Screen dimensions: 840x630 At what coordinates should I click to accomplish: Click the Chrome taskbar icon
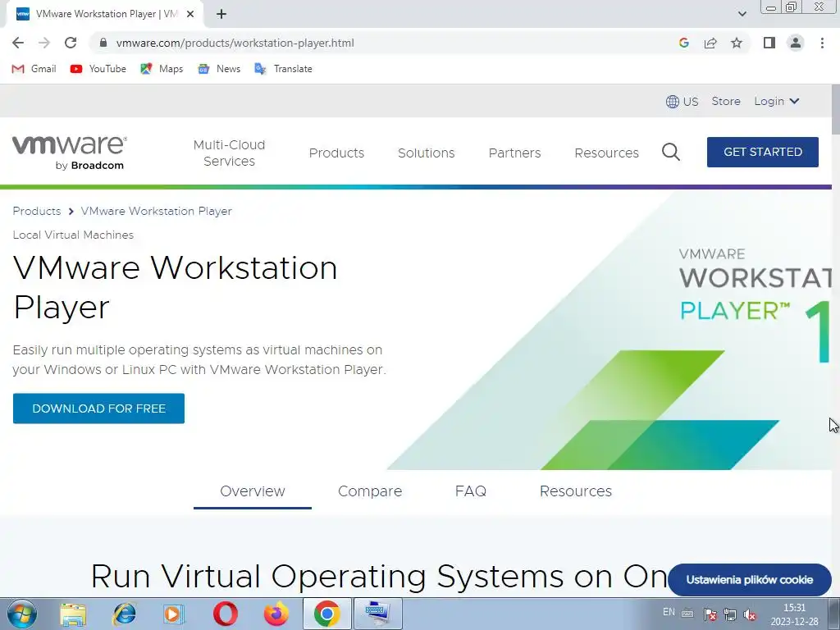pos(326,614)
